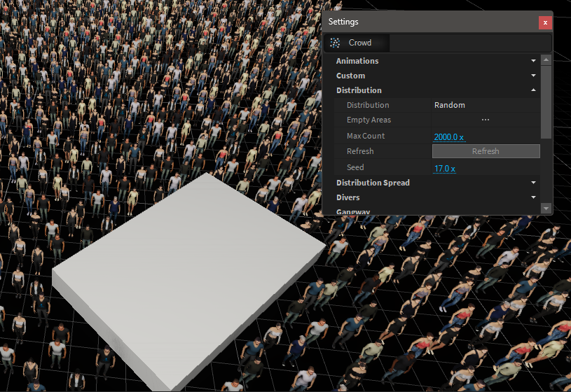571x392 pixels.
Task: Expand the Animations section
Action: tap(533, 62)
